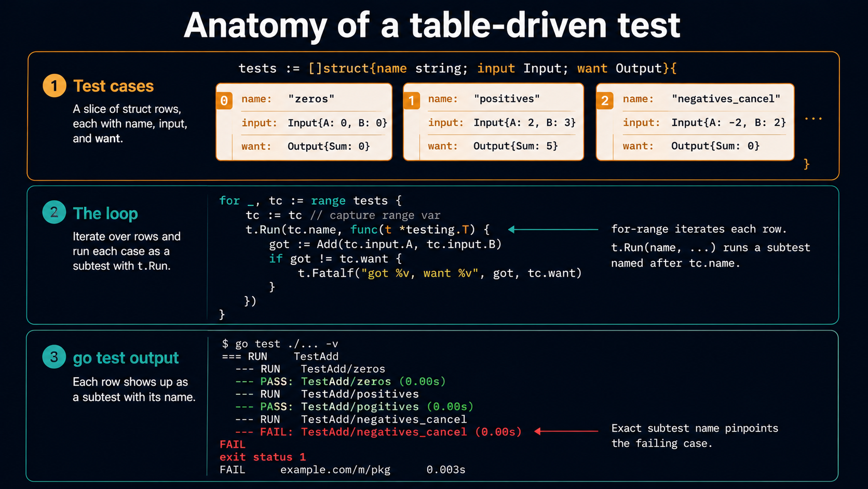This screenshot has width=868, height=489.
Task: Click the orange index badge 0 on zeros card
Action: click(x=224, y=100)
